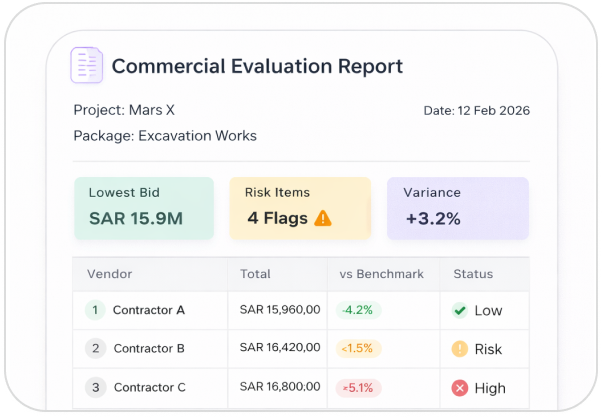
Task: Click the purple document report icon
Action: tap(87, 66)
